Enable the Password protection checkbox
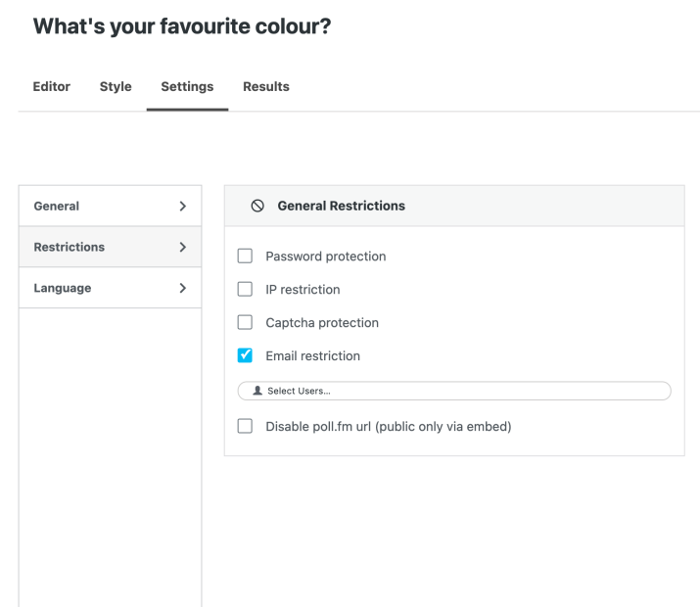Image resolution: width=700 pixels, height=607 pixels. pos(246,257)
